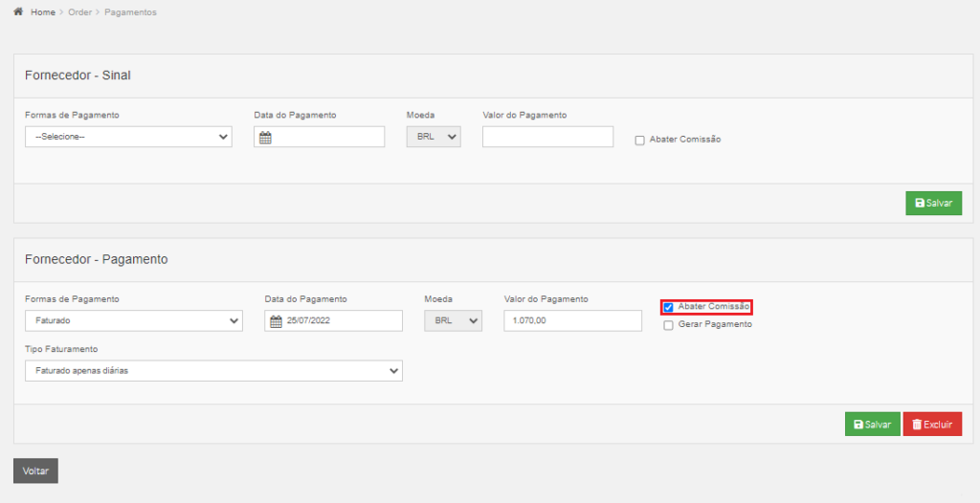Click the home icon in breadcrumb
Viewport: 980px width, 503px height.
tap(18, 11)
